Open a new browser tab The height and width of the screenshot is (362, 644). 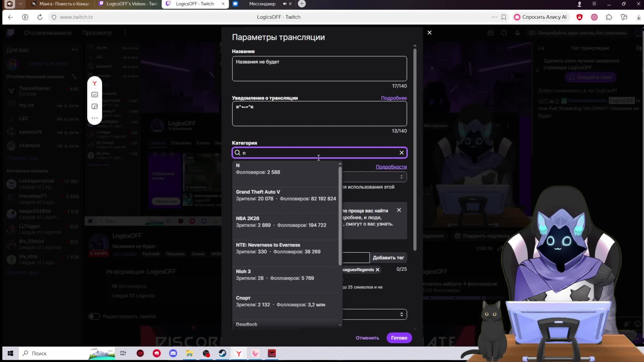coord(302,4)
